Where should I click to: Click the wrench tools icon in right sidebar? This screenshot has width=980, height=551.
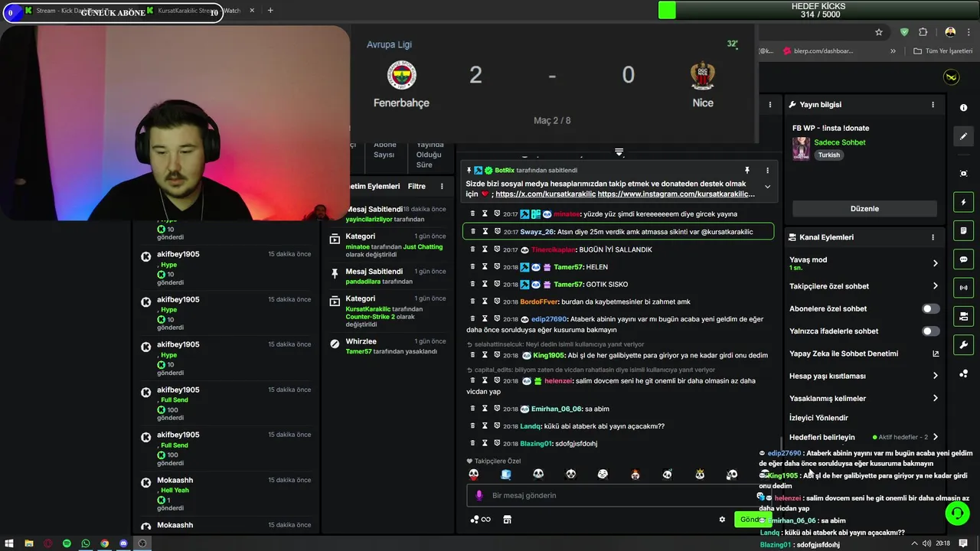coord(963,345)
